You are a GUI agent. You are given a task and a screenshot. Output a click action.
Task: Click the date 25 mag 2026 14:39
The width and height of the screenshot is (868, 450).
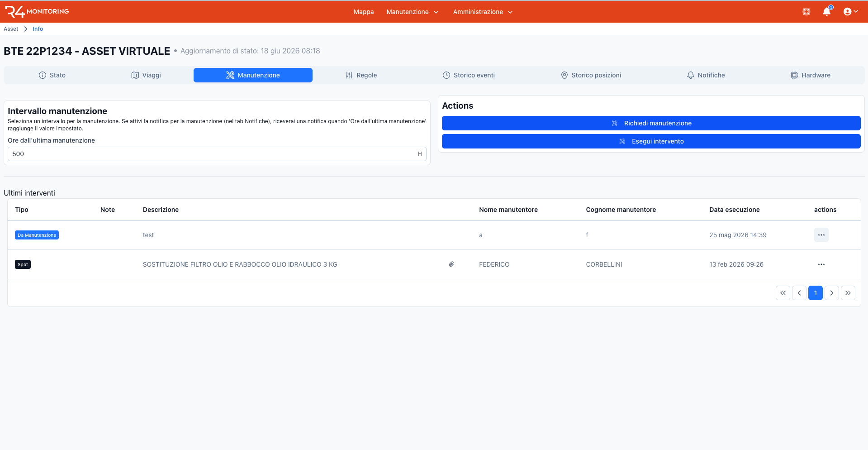(x=738, y=235)
